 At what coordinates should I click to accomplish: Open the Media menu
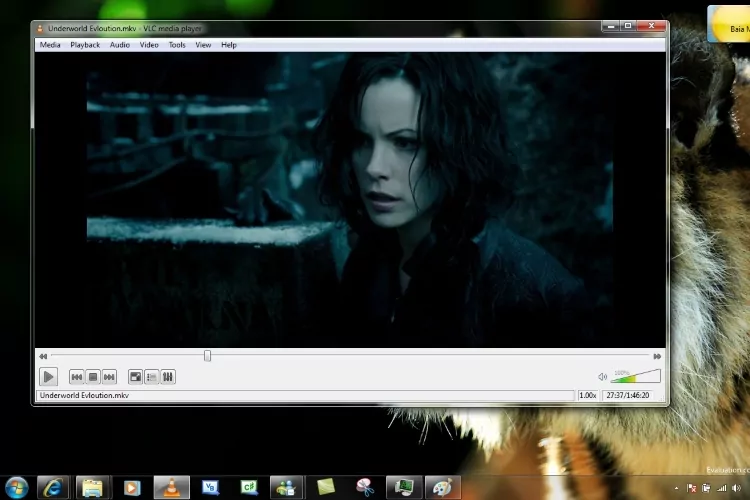pyautogui.click(x=50, y=45)
